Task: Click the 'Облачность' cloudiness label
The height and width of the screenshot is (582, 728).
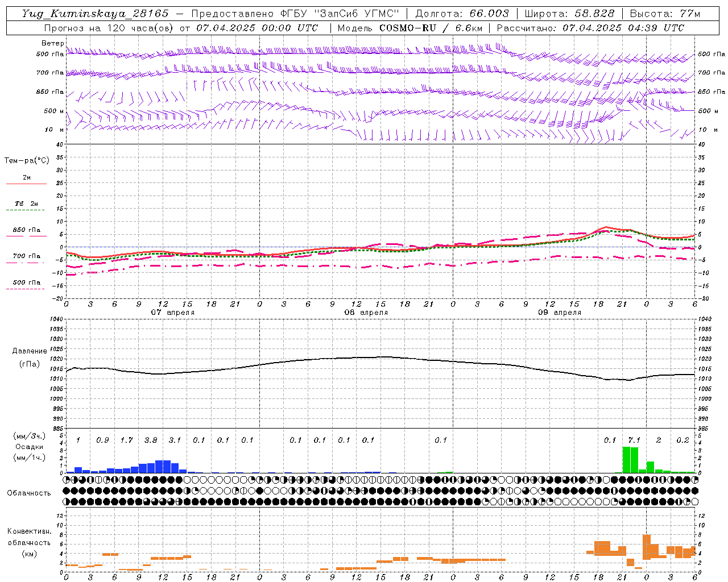Action: pyautogui.click(x=29, y=493)
